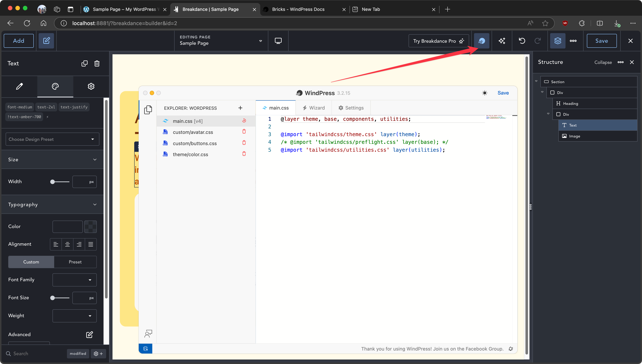
Task: Click the trash icon to delete the Text element
Action: (x=97, y=63)
